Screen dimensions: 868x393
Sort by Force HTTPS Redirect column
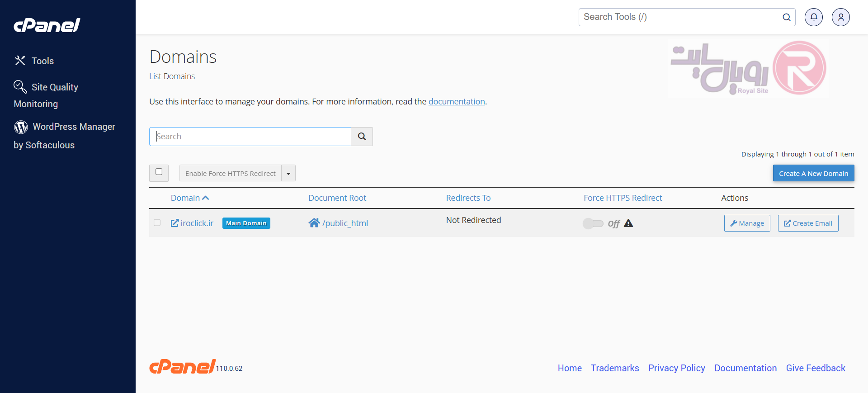[623, 198]
